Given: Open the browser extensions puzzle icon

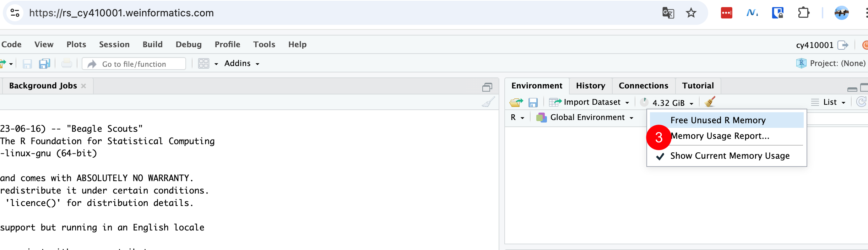Looking at the screenshot, I should [x=803, y=13].
